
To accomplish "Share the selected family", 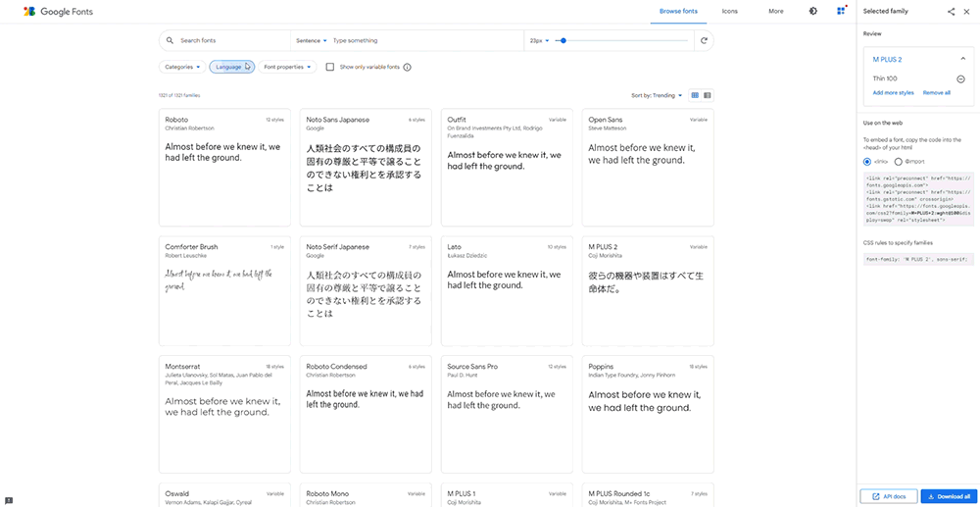I will coord(952,11).
